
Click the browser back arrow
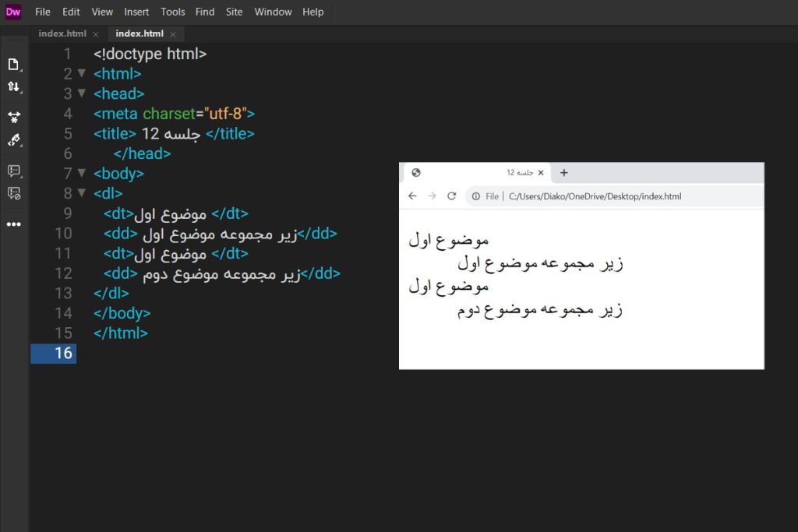coord(412,196)
